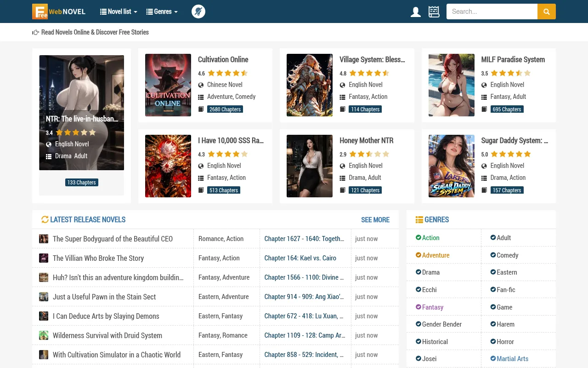Click the Romance, Action genre text
This screenshot has height=368, width=588.
[221, 239]
